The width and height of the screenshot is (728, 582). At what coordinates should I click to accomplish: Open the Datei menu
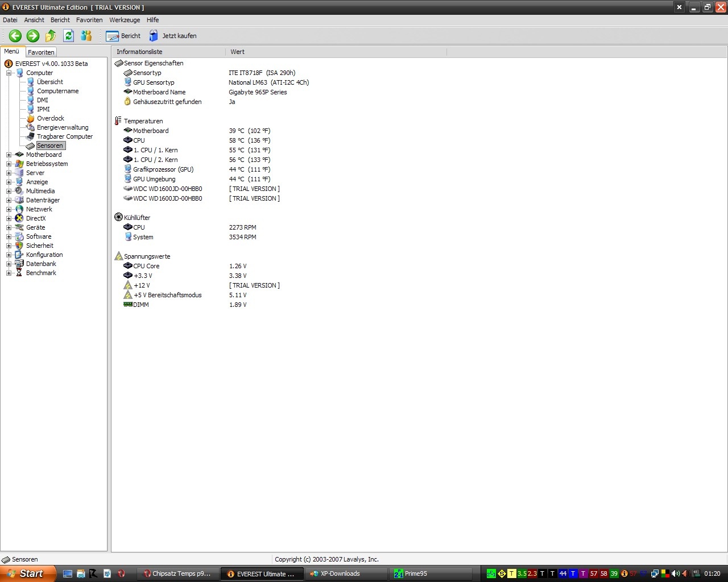(10, 20)
